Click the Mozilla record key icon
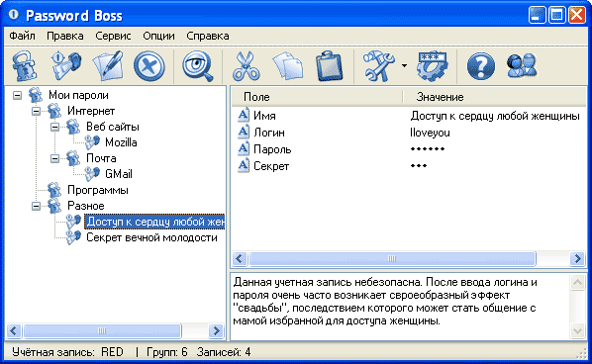Image resolution: width=592 pixels, height=364 pixels. pos(92,142)
